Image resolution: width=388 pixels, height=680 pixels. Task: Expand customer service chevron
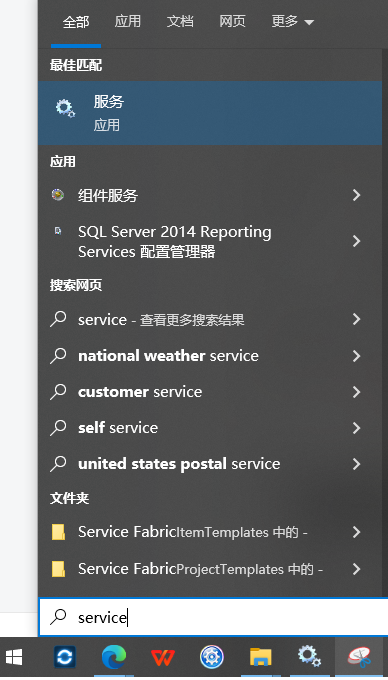356,392
